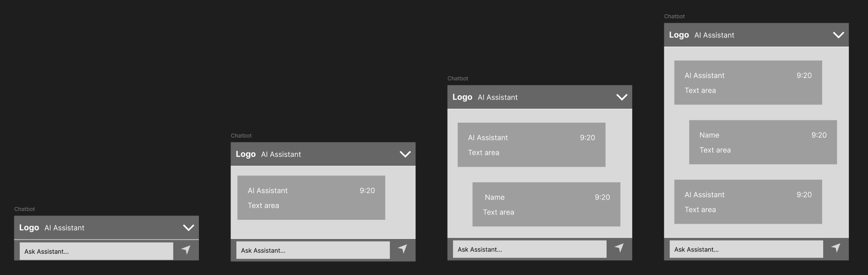Image resolution: width=868 pixels, height=275 pixels.
Task: Hit the send arrow in the three-message chatbot
Action: tap(836, 248)
